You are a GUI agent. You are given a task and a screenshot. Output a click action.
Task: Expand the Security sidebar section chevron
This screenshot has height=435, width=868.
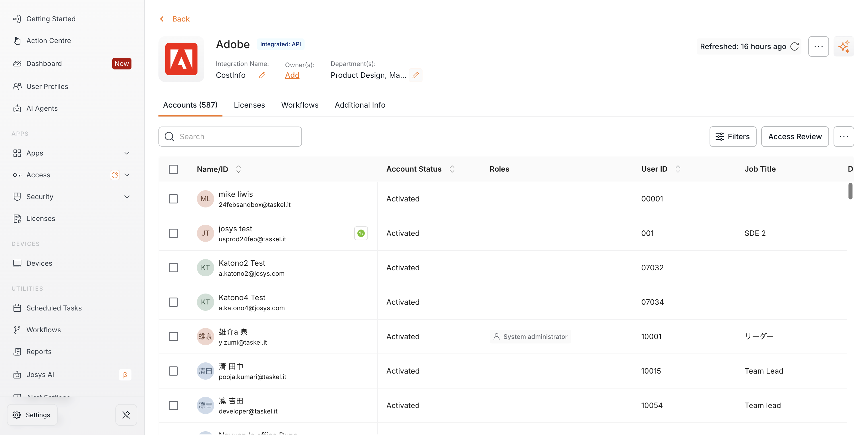coord(127,197)
